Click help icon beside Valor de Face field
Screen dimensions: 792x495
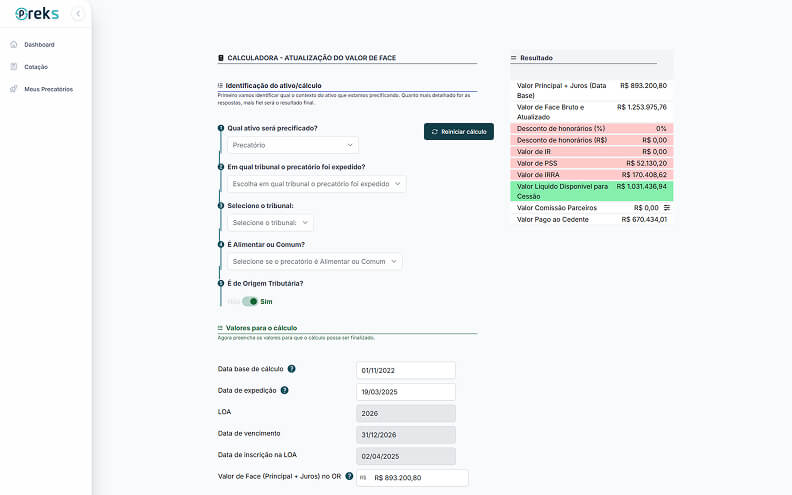pos(349,477)
